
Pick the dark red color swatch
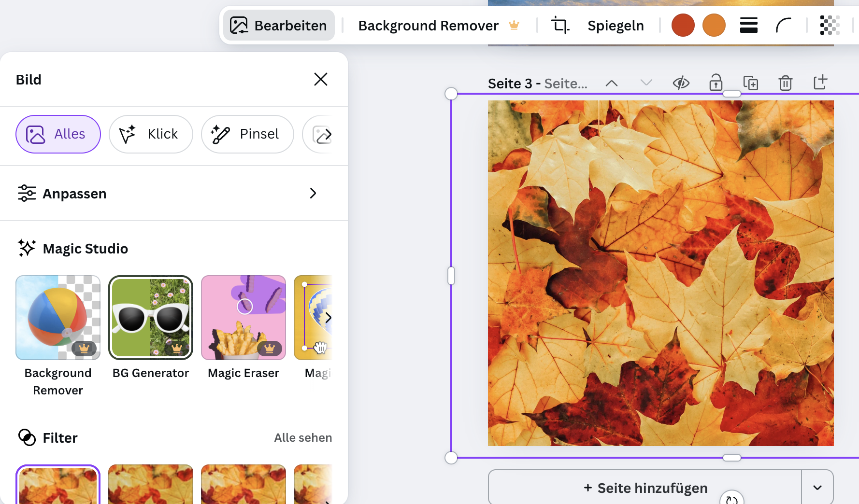[683, 25]
